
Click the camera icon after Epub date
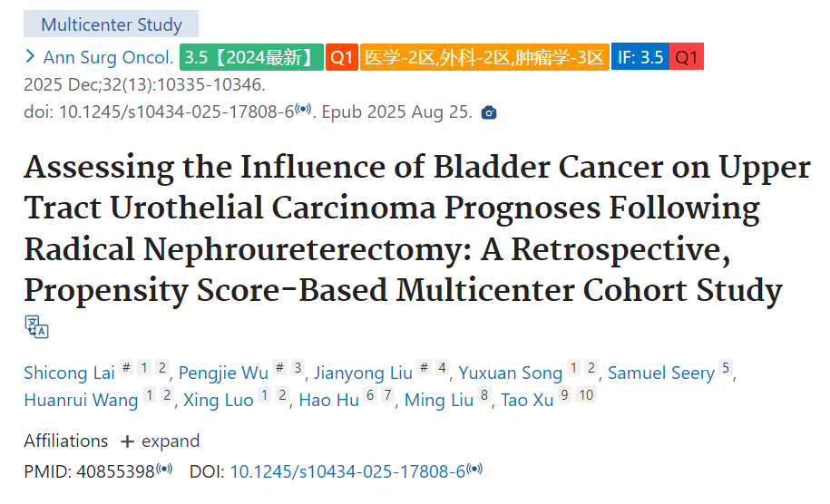(x=489, y=112)
